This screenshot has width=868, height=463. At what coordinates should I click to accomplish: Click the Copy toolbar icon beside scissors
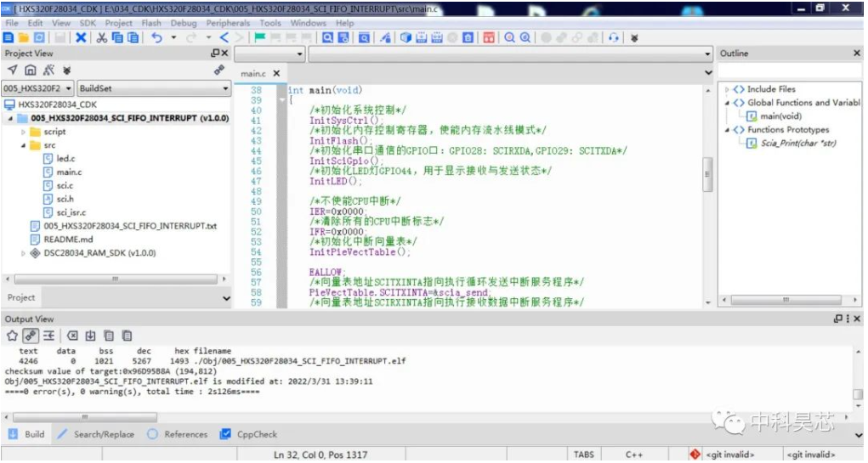[x=117, y=37]
